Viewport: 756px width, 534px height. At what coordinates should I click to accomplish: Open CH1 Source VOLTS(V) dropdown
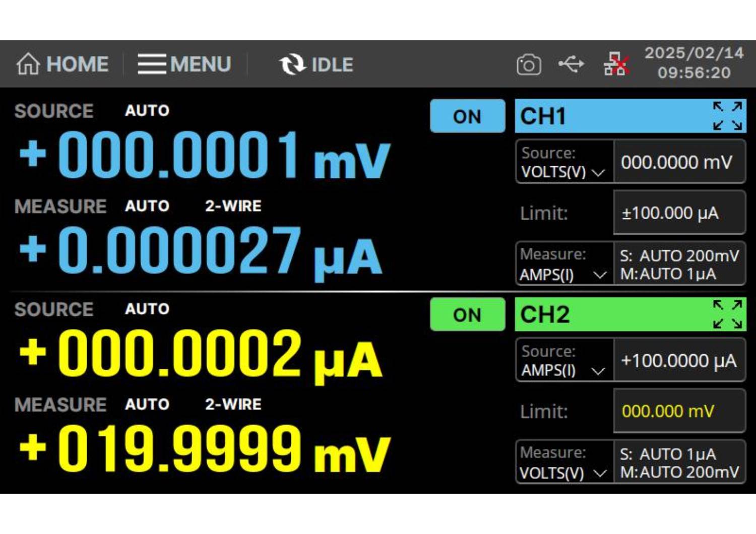tap(563, 162)
